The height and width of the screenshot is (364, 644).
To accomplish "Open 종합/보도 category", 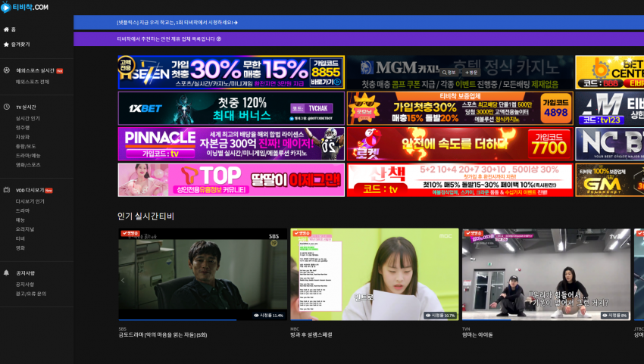I will (26, 146).
